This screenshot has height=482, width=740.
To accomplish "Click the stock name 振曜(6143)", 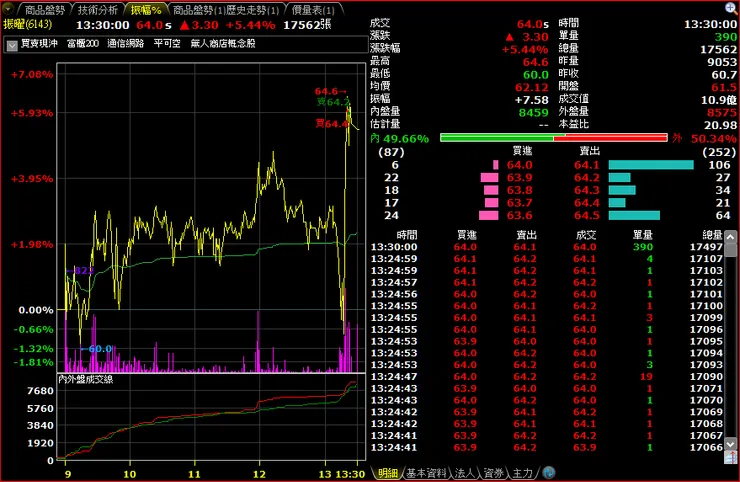I will 27,25.
